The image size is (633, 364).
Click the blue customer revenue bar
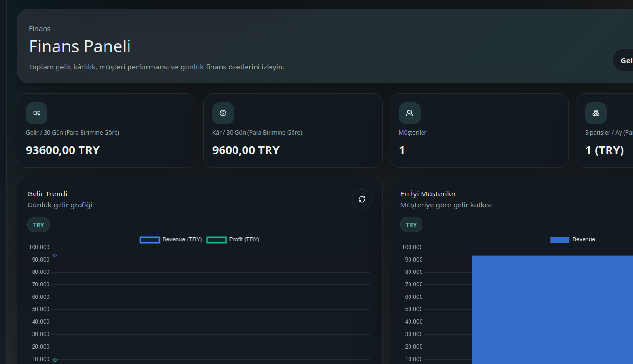552,309
